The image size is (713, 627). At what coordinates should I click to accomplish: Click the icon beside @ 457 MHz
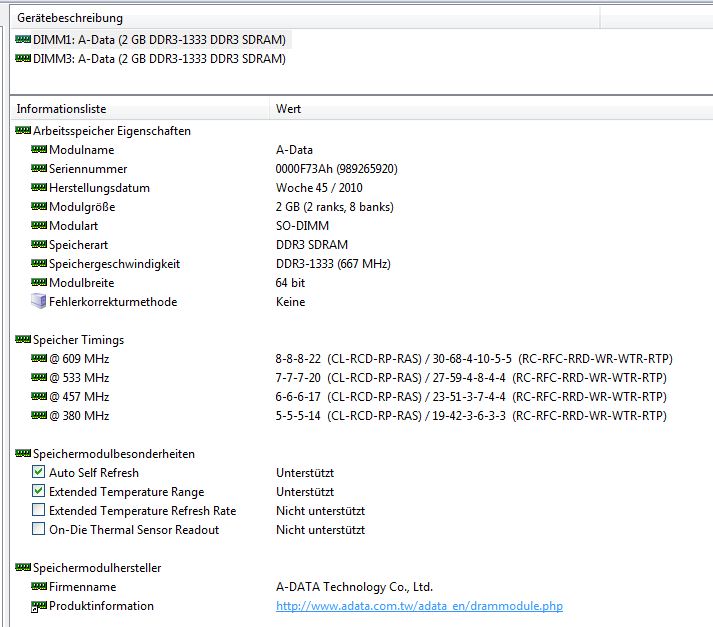pos(39,396)
